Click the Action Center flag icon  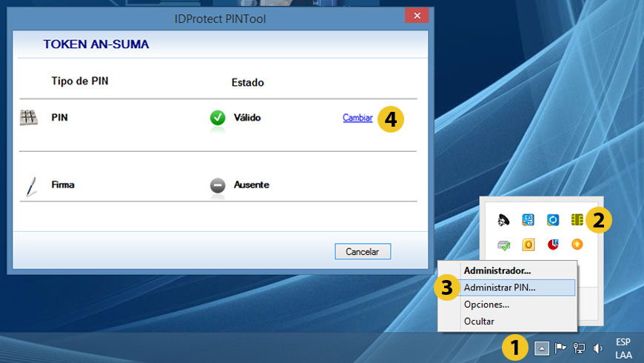560,349
